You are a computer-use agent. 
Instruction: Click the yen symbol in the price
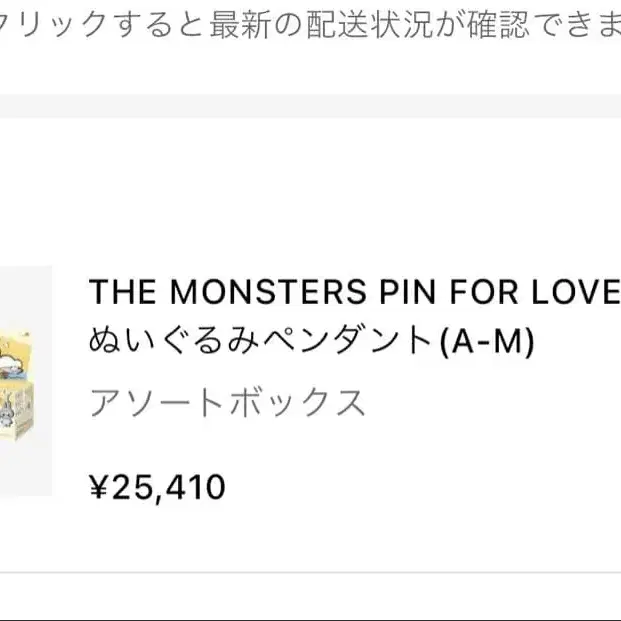[98, 488]
